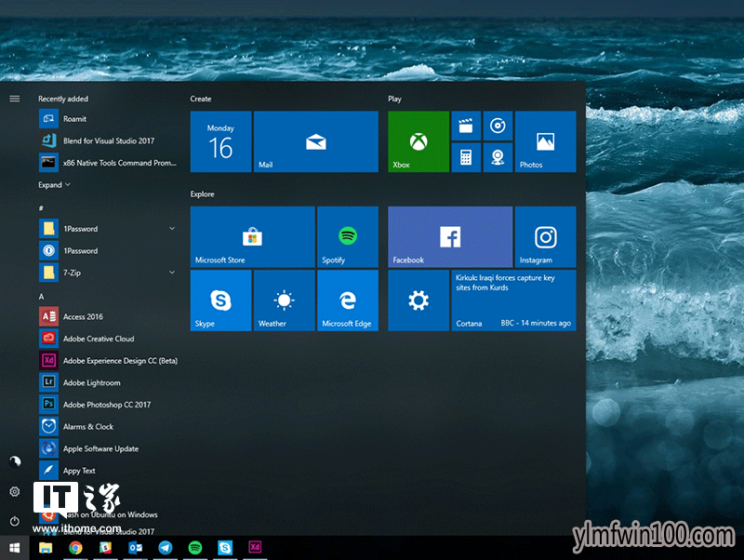Click the # index header

41,208
